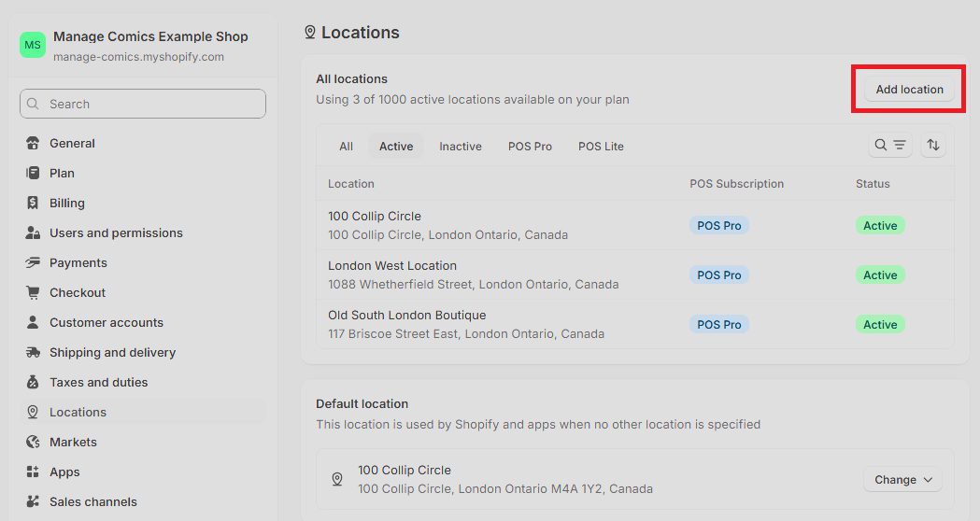980x521 pixels.
Task: Open the Apps grid icon
Action: pyautogui.click(x=33, y=472)
